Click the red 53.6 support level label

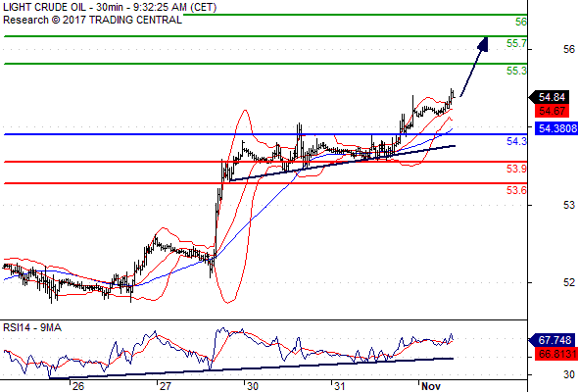point(516,190)
